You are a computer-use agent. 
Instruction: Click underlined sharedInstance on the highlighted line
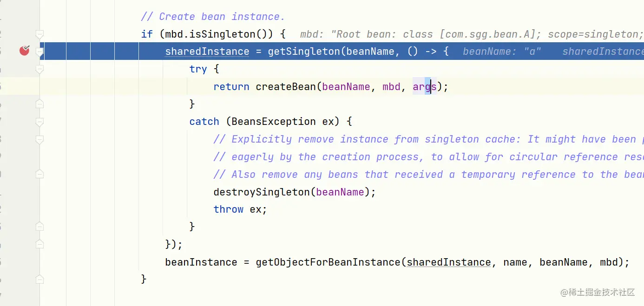click(207, 52)
